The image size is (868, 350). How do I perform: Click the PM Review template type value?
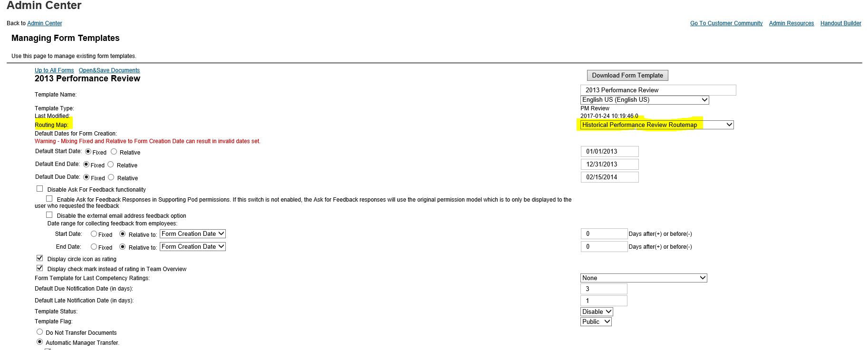(x=595, y=108)
